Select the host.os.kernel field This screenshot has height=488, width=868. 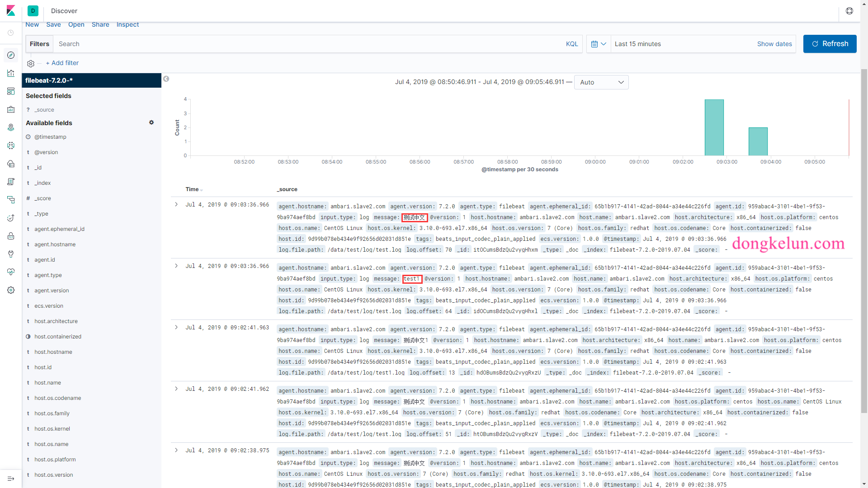52,429
